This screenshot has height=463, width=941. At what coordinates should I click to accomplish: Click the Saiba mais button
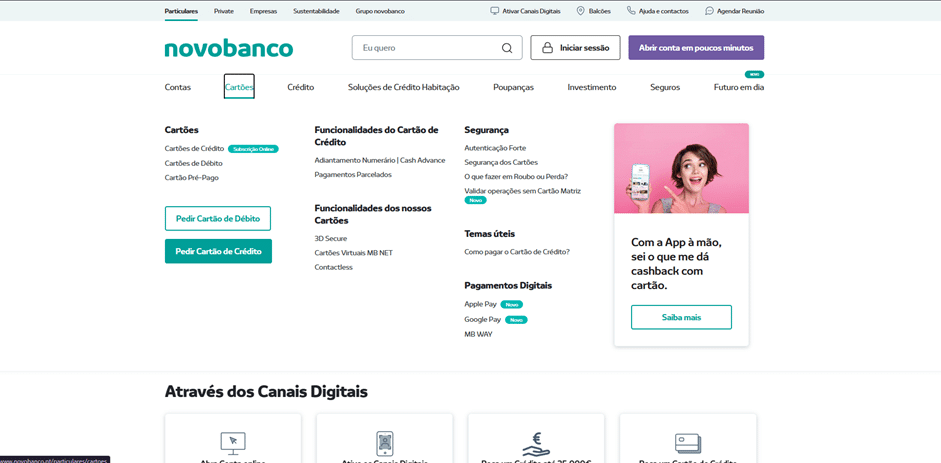[681, 317]
